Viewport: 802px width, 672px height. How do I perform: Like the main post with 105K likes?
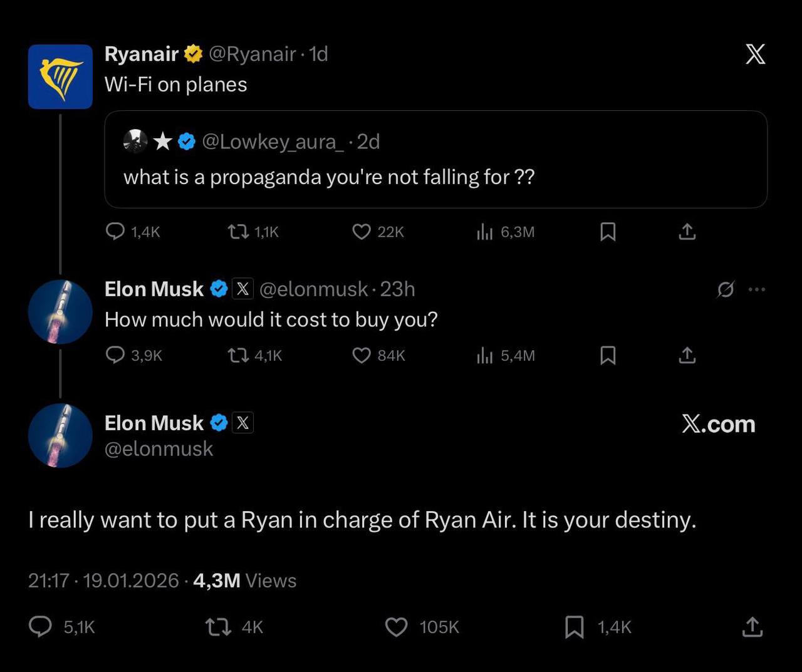[396, 626]
